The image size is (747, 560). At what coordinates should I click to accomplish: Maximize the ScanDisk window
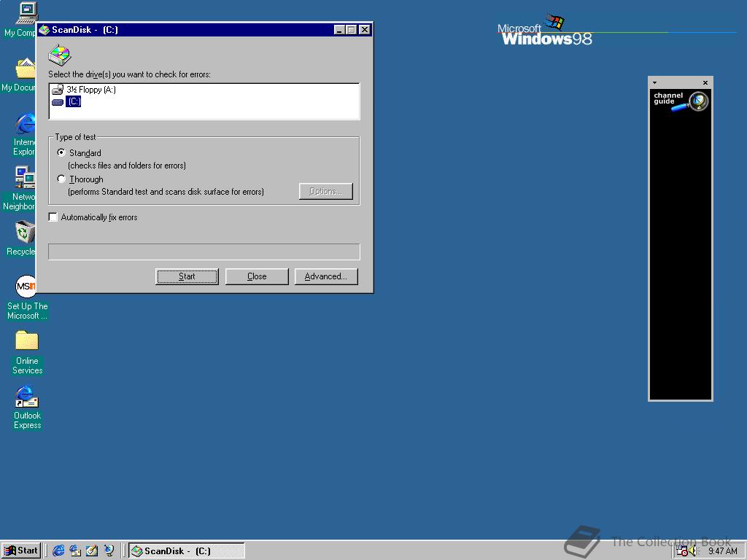click(351, 29)
